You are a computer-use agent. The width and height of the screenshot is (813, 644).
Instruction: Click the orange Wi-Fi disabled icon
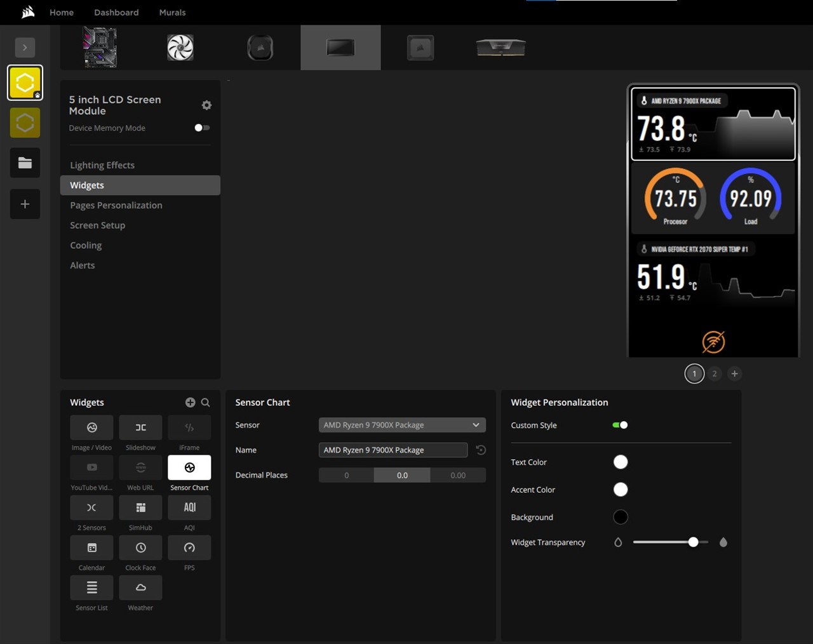713,342
